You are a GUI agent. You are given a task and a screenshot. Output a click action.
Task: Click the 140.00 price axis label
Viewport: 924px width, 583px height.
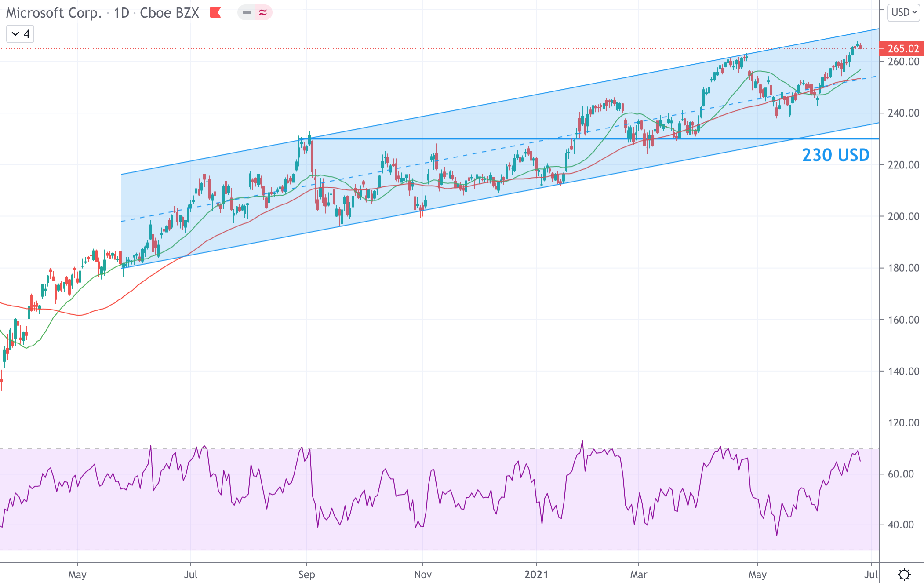(903, 372)
